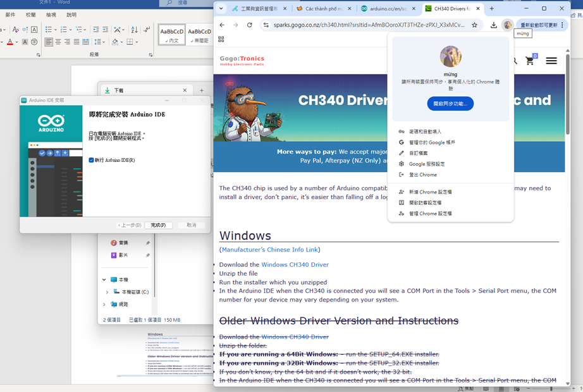The image size is (583, 392).
Task: Click the Chrome downloads icon
Action: coord(493,25)
